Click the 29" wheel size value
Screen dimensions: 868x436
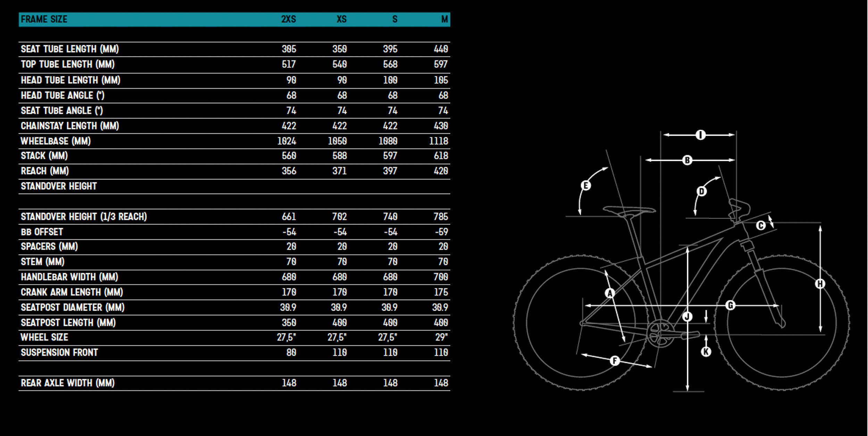(x=441, y=337)
